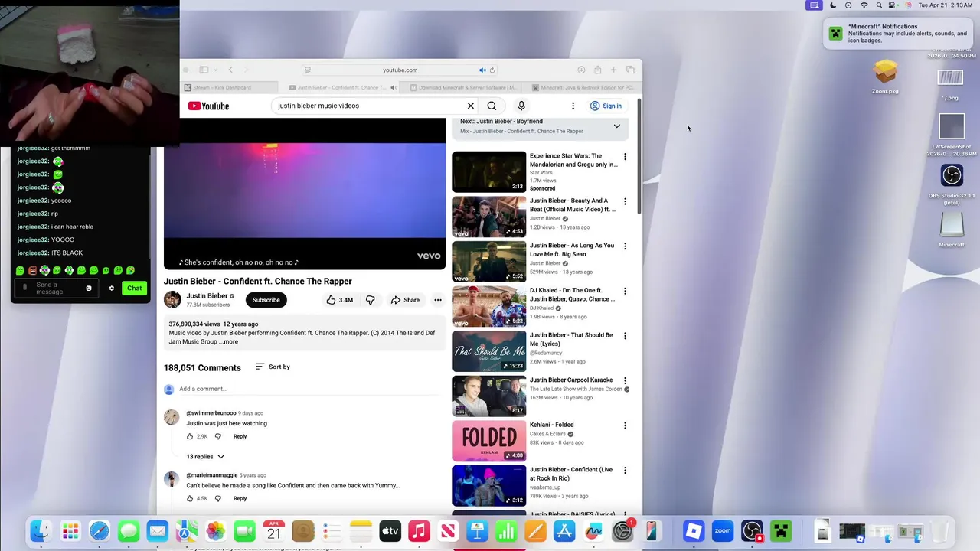The height and width of the screenshot is (551, 980).
Task: Play Kehlani Folded thumbnail
Action: pos(489,441)
